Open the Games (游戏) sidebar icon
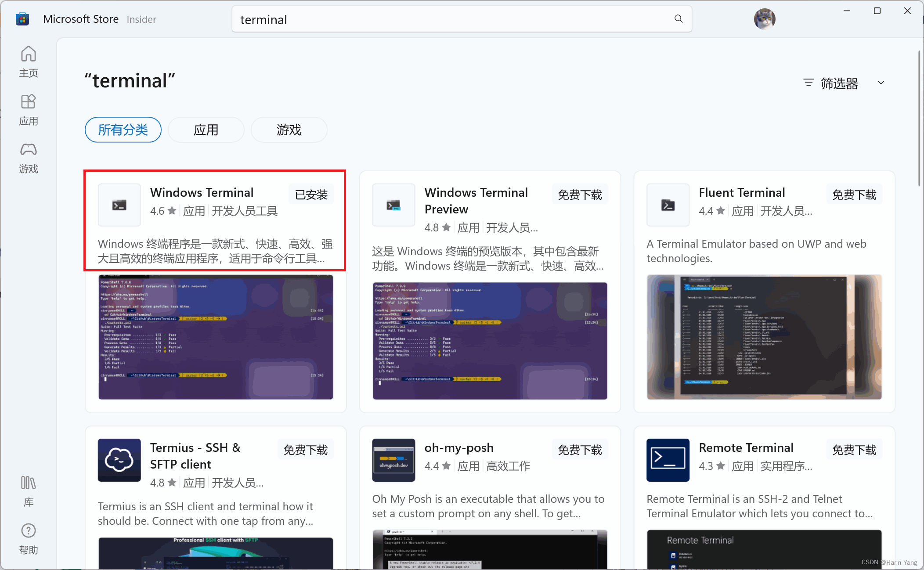Image resolution: width=924 pixels, height=570 pixels. pos(29,158)
